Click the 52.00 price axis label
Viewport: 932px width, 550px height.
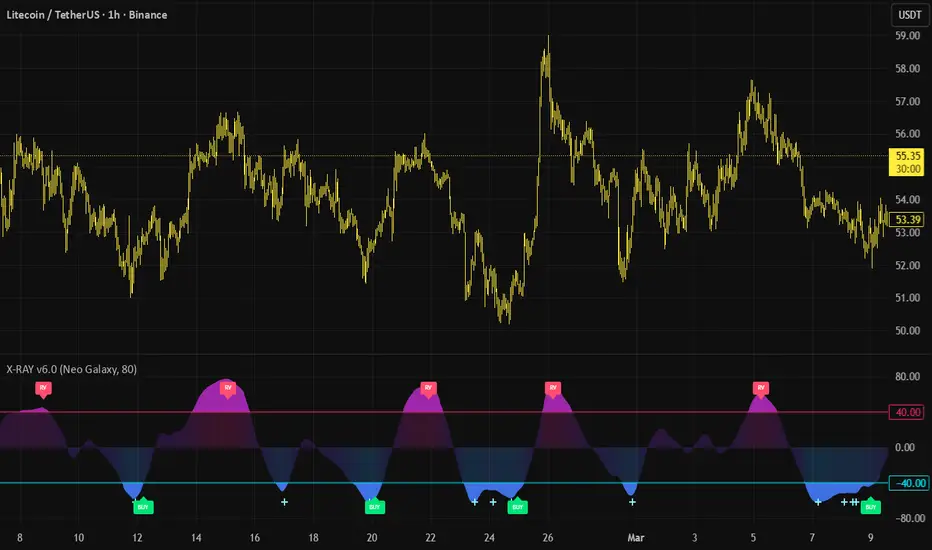pyautogui.click(x=908, y=265)
